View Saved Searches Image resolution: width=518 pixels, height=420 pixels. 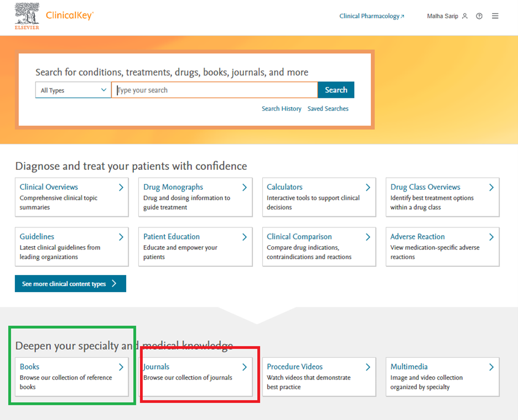[328, 109]
